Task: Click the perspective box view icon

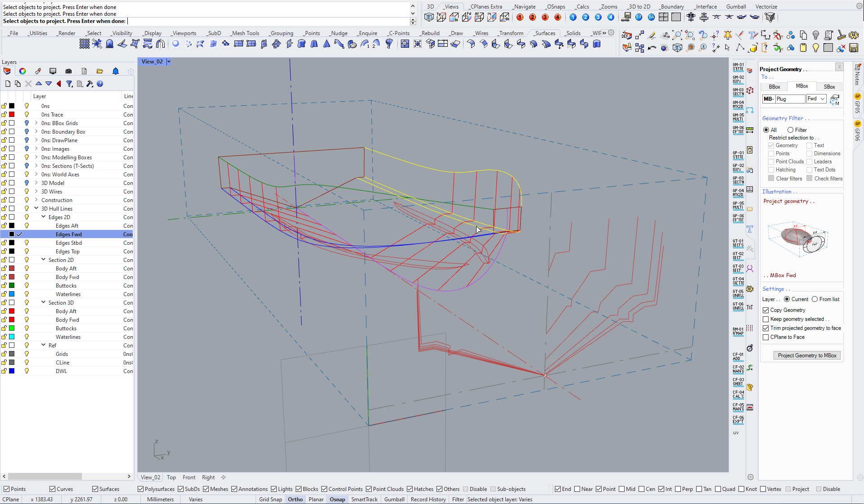Action: 429,17
